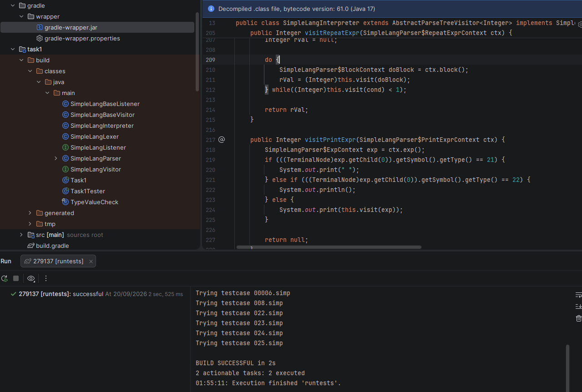
Task: Open SimpleLangInterpreter class in tree
Action: [102, 126]
